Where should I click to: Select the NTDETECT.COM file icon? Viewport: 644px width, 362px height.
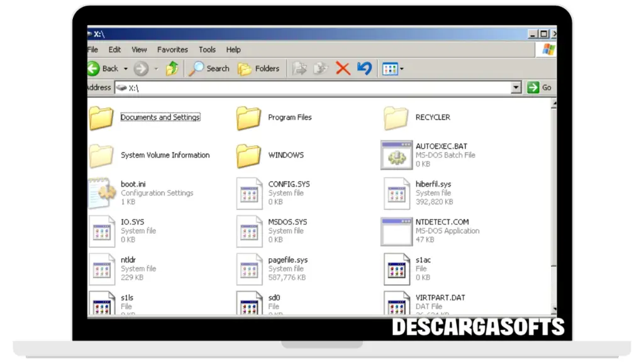click(x=396, y=232)
